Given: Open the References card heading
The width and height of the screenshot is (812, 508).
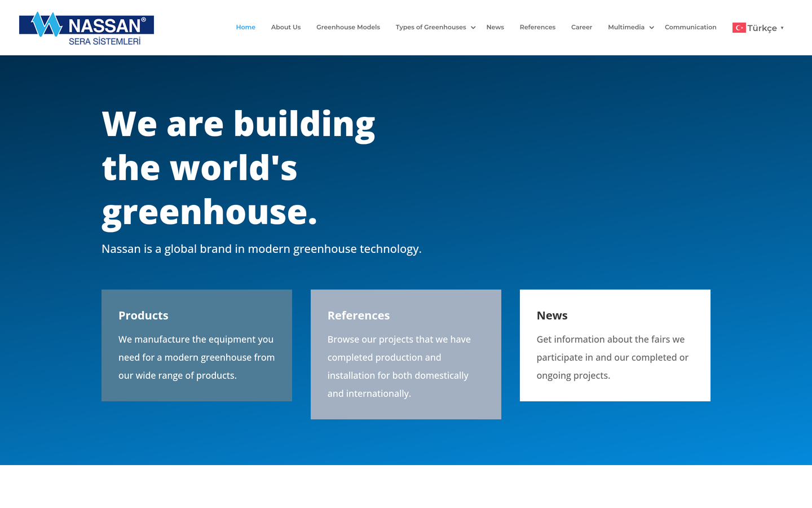Looking at the screenshot, I should (x=359, y=316).
